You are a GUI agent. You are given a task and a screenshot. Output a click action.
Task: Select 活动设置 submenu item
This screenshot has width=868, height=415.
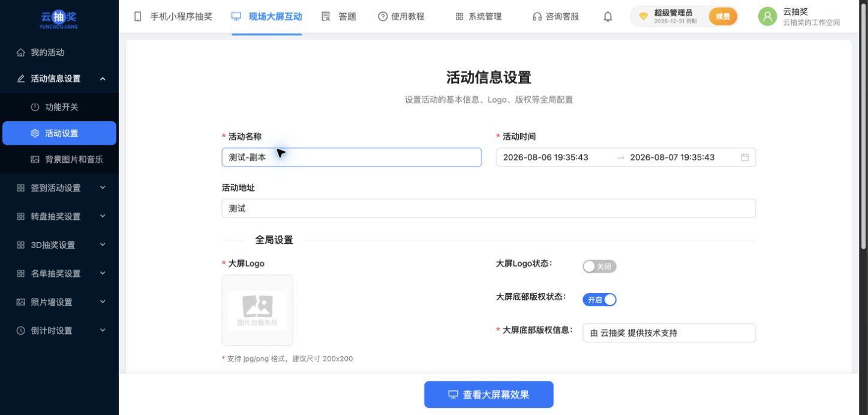coord(59,133)
